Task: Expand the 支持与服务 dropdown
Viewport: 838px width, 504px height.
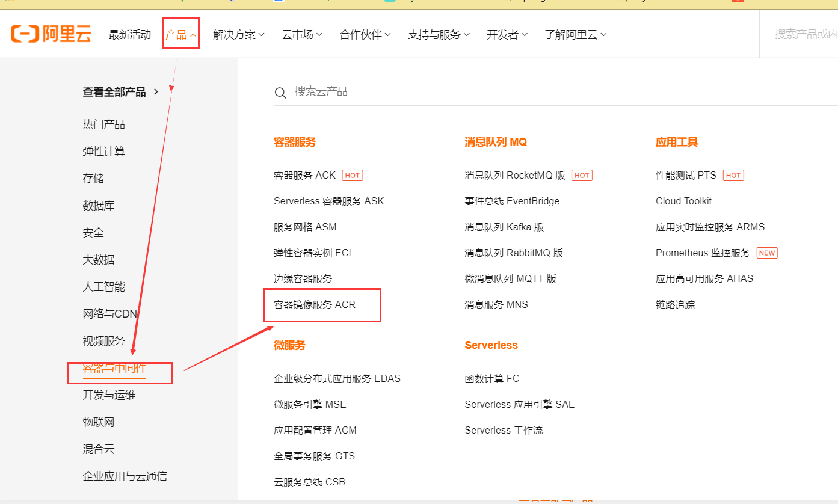Action: pyautogui.click(x=439, y=35)
